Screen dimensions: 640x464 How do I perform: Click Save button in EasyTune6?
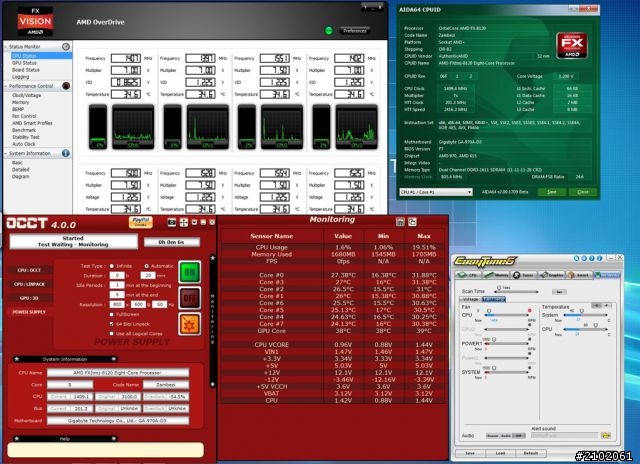(470, 453)
